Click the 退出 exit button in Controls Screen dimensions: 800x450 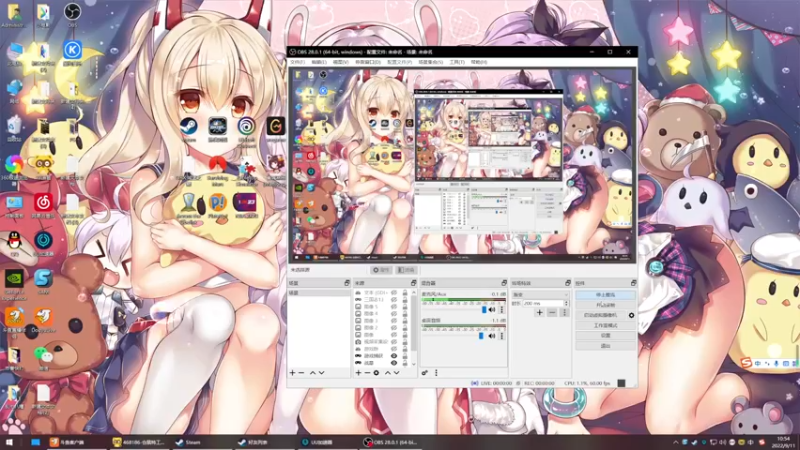click(605, 346)
